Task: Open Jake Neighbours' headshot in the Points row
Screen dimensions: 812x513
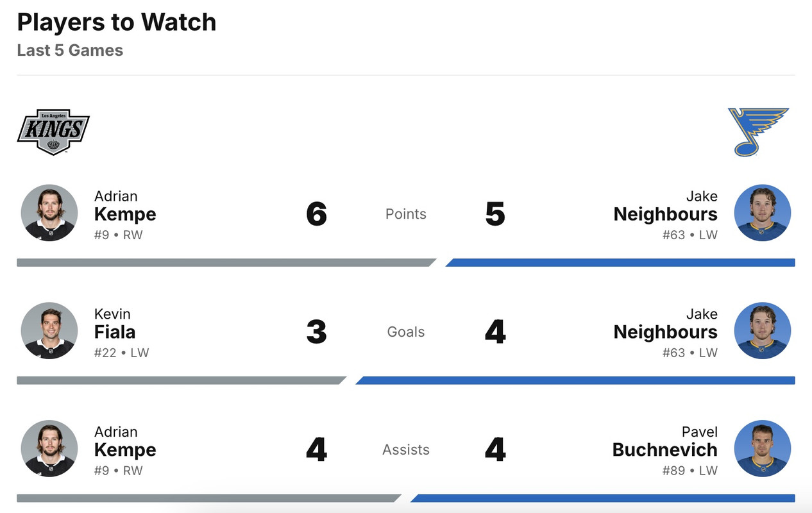Action: 762,213
